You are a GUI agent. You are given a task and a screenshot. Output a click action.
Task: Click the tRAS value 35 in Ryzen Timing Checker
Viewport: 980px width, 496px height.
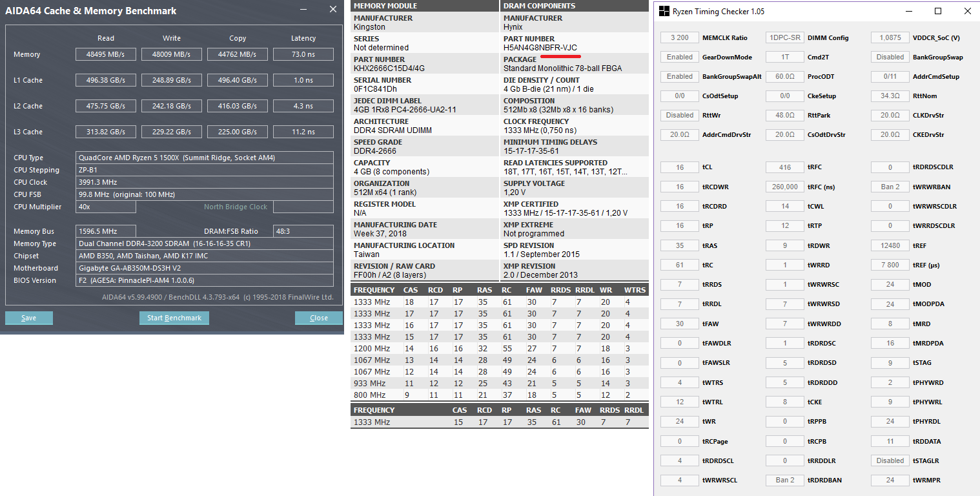click(x=680, y=245)
